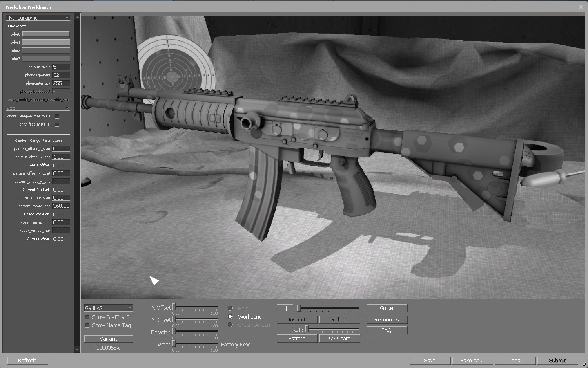Click the Variant button

pyautogui.click(x=108, y=339)
